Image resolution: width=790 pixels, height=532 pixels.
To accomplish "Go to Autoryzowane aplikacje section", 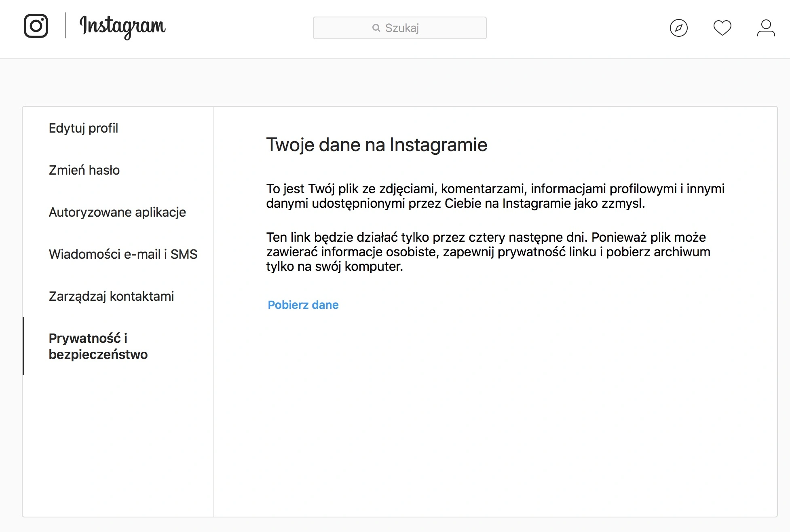I will pyautogui.click(x=117, y=212).
